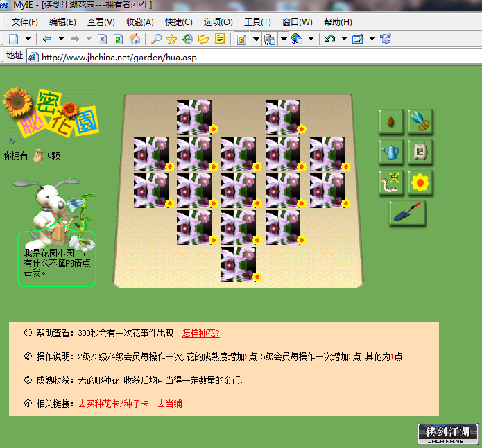Click the undo arrow toolbar icon
This screenshot has width=482, height=448.
pyautogui.click(x=330, y=39)
